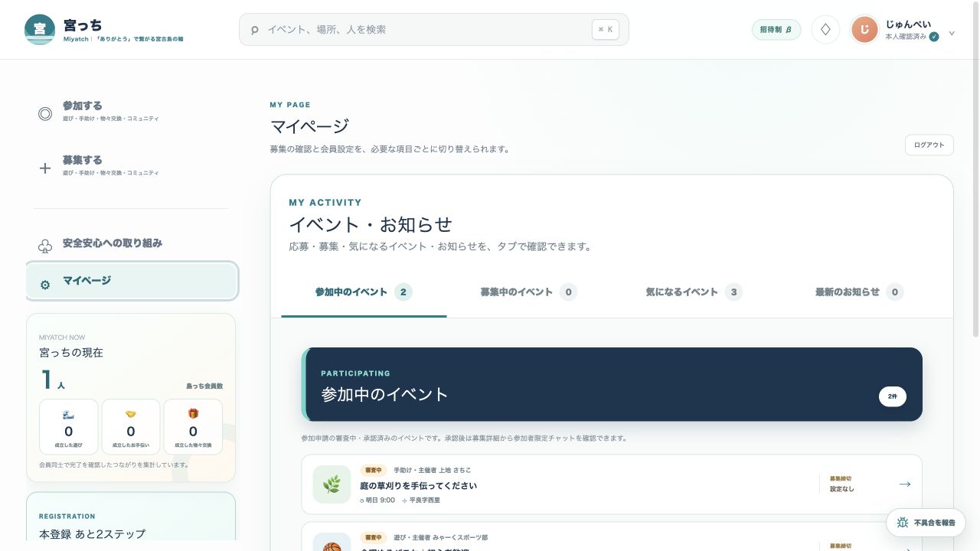
Task: Click the handshake icon for 成立したお手伝い
Action: [131, 414]
